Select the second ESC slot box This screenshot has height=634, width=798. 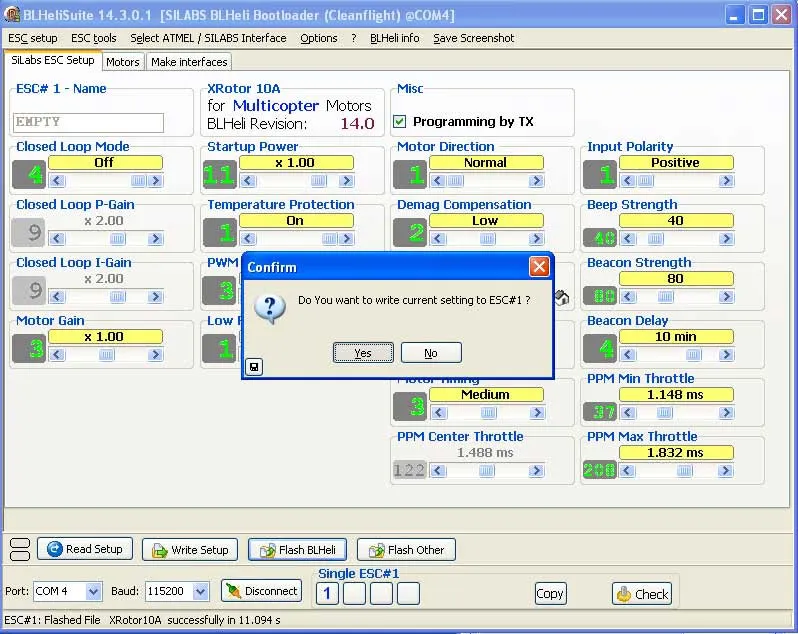coord(354,594)
